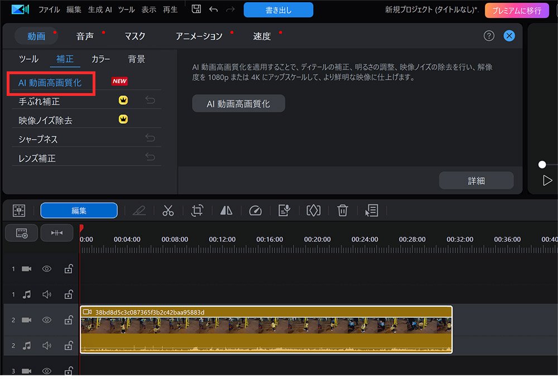558x392 pixels.
Task: Open the 再生 menu
Action: 169,9
